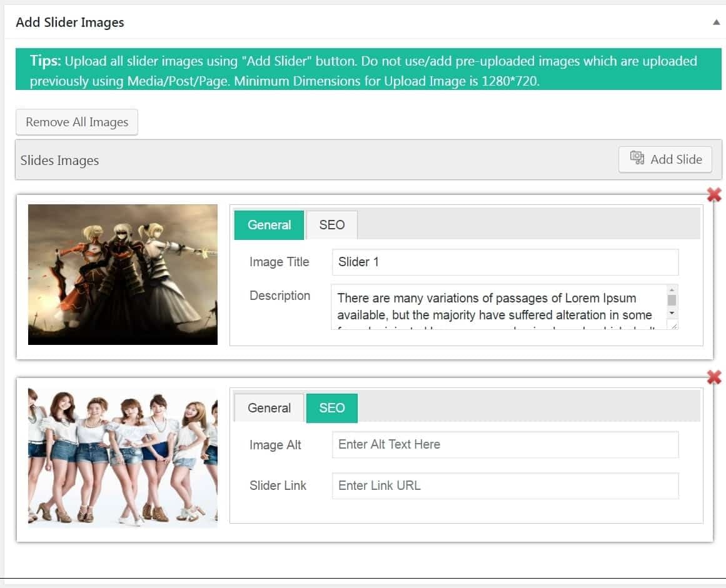Click the Description scrollbar down arrow

672,313
